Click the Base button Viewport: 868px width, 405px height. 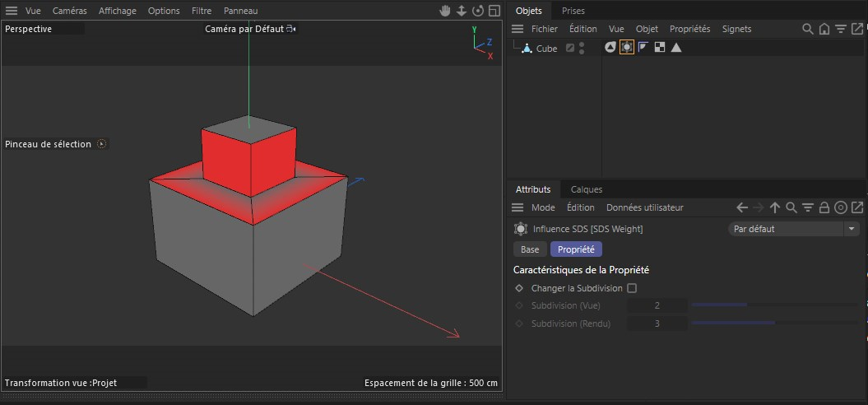(530, 249)
